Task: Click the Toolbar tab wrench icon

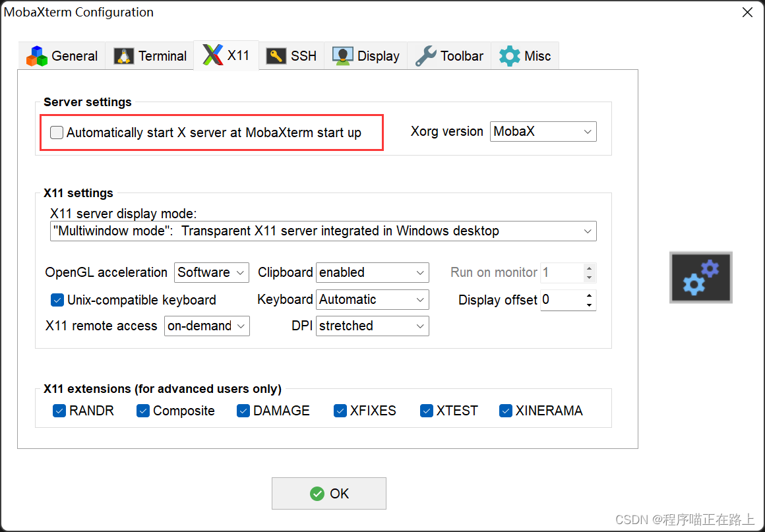Action: [426, 56]
